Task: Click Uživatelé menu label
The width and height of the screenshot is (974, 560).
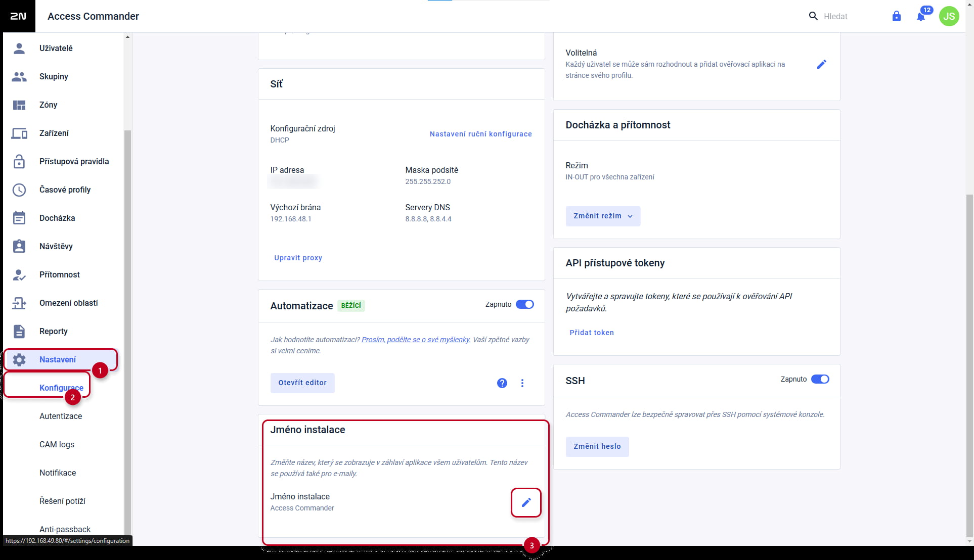Action: [x=56, y=48]
